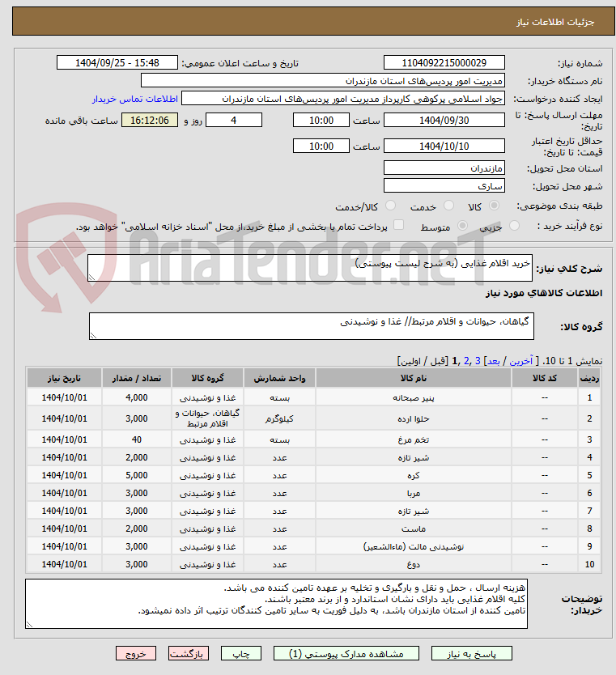Go to the بعد page link
Image resolution: width=616 pixels, height=675 pixels.
tap(493, 361)
